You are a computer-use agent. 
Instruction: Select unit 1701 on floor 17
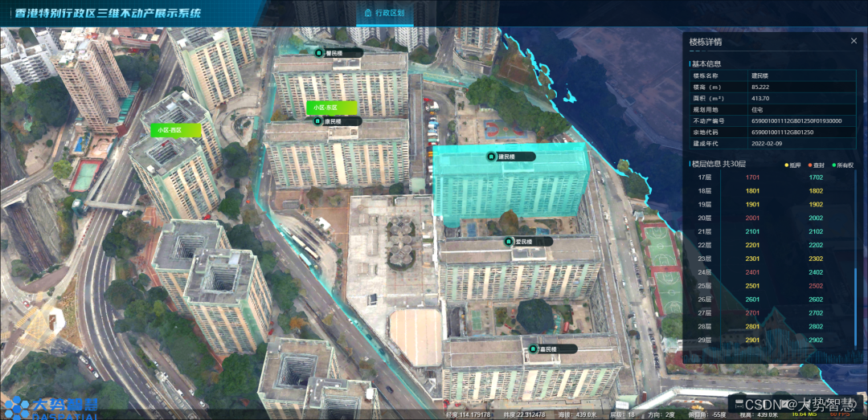point(752,177)
